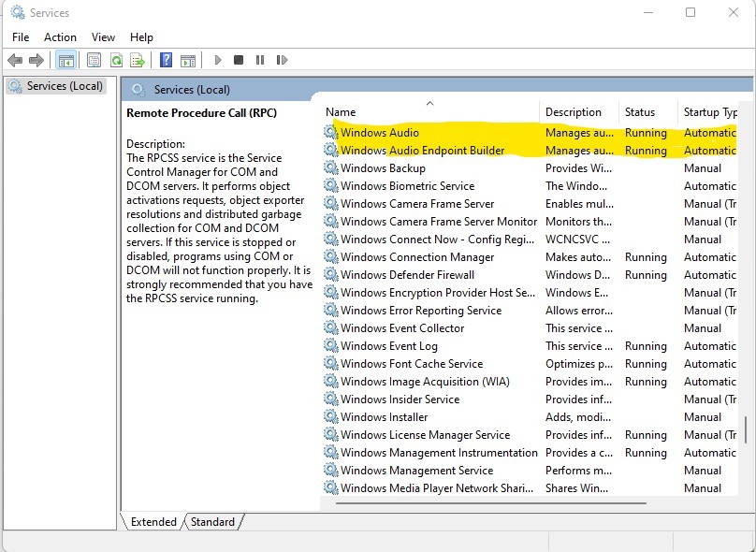Select the Windows Management Instrumentation service
Viewport: 756px width, 552px height.
click(x=530, y=453)
